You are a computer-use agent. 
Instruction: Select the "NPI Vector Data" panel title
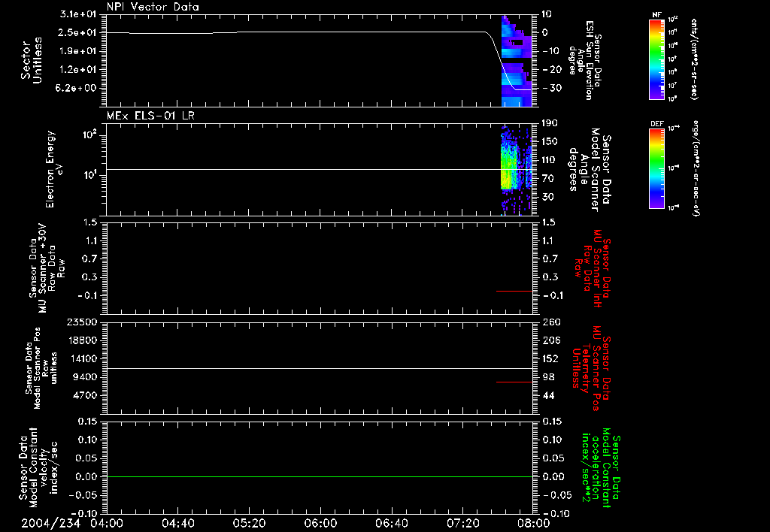(x=153, y=7)
